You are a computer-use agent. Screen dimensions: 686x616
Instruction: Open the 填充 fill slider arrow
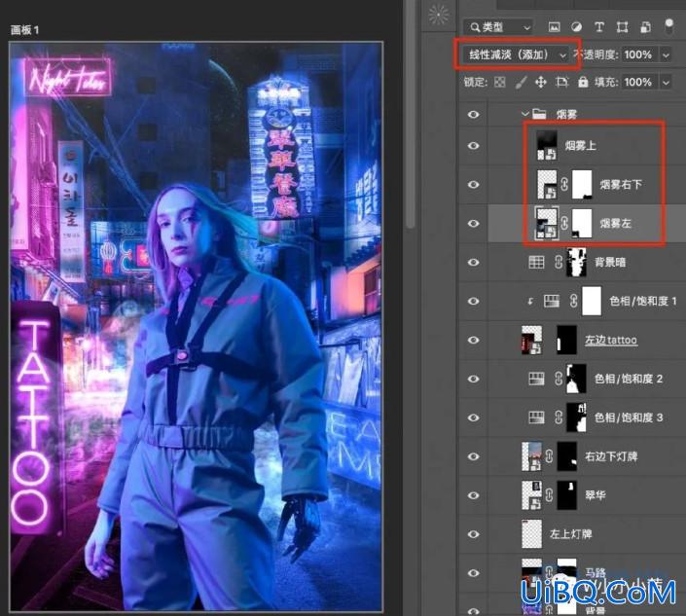click(x=666, y=82)
